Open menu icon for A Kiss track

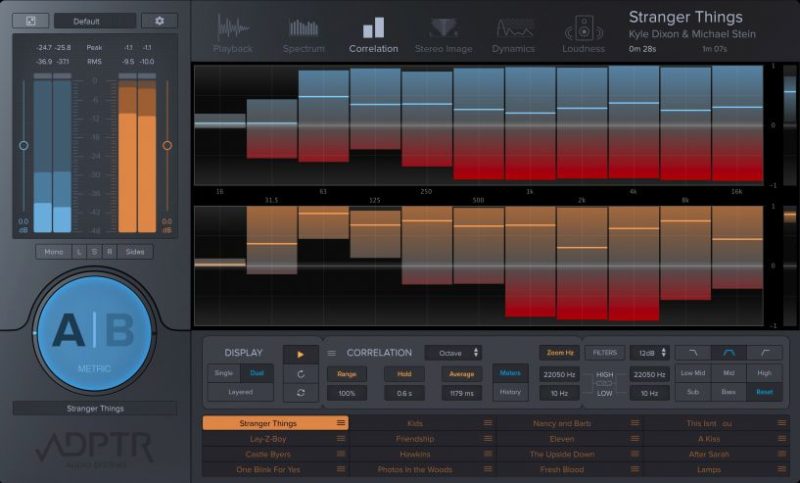[782, 439]
